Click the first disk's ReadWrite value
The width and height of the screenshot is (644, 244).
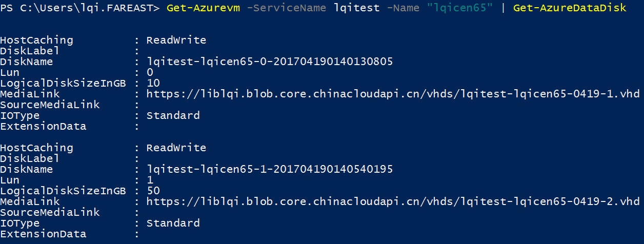click(x=176, y=40)
